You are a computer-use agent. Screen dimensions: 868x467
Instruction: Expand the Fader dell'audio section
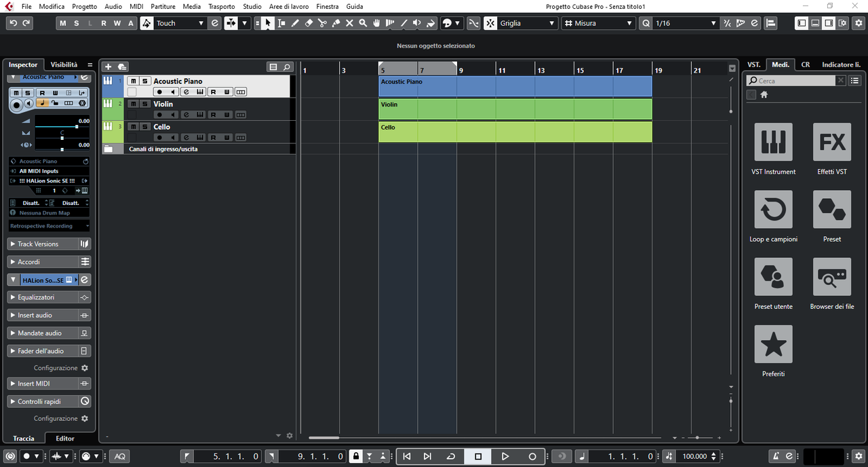pos(49,351)
